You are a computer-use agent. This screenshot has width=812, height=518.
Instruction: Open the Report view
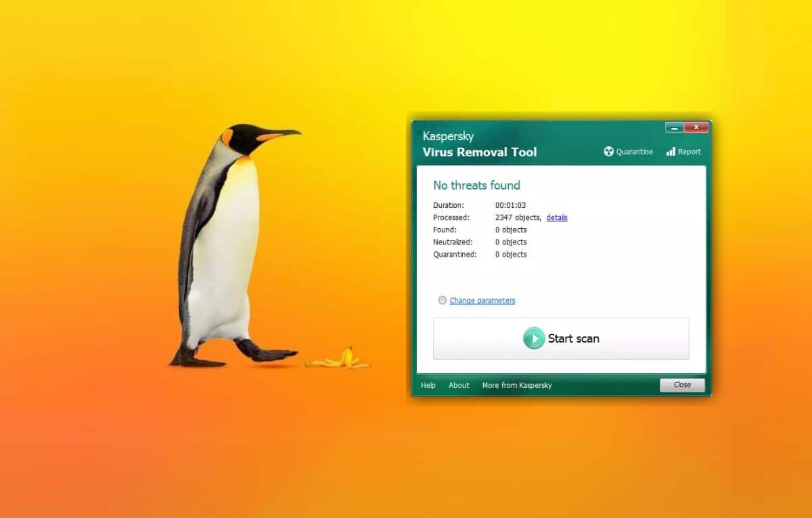(683, 152)
